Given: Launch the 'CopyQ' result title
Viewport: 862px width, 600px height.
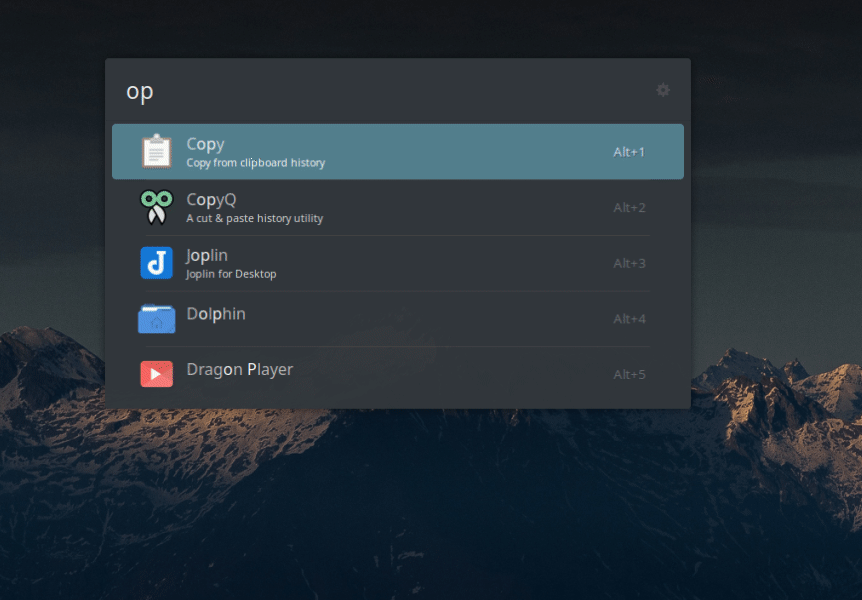Looking at the screenshot, I should click(211, 199).
